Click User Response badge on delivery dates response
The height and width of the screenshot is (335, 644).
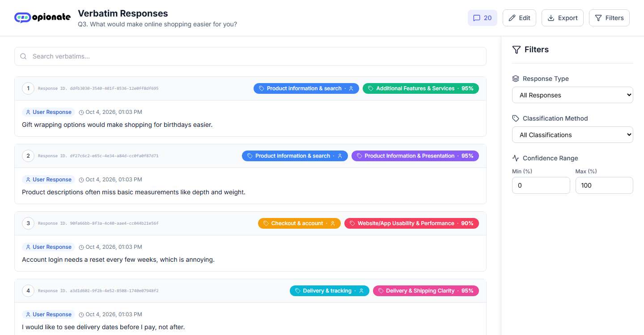pos(48,314)
